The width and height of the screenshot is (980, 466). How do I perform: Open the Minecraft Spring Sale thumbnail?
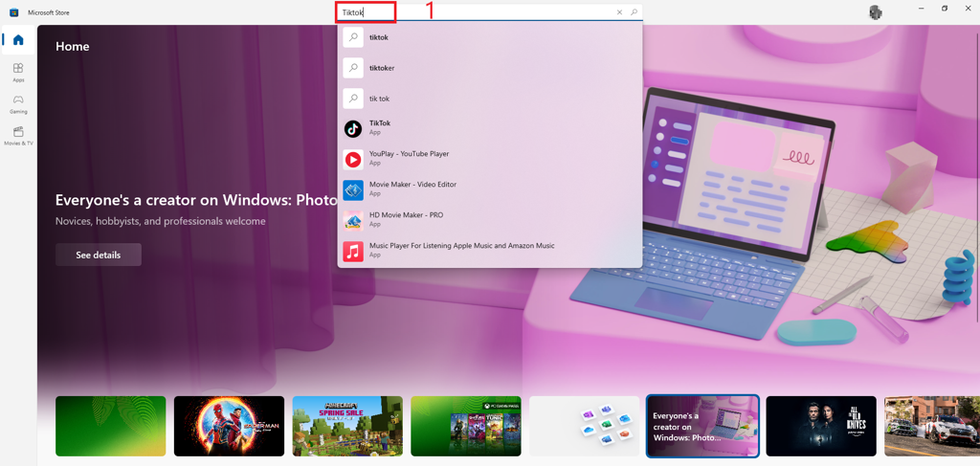(x=347, y=426)
